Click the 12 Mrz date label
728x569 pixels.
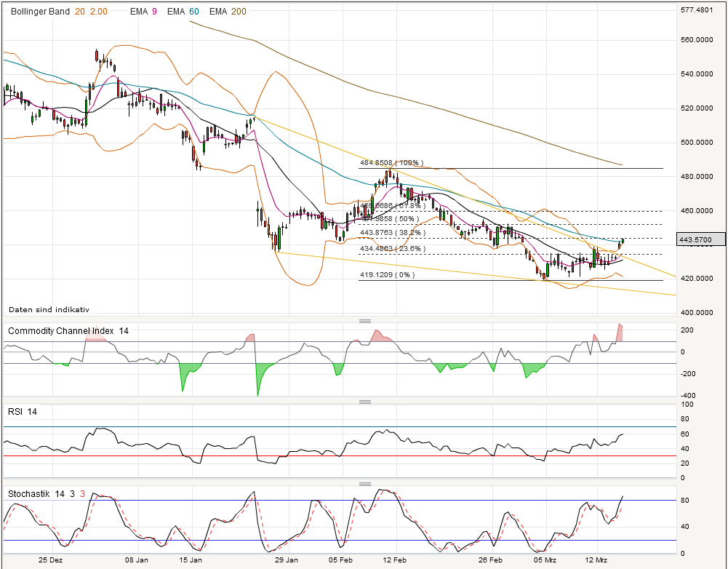(x=596, y=560)
